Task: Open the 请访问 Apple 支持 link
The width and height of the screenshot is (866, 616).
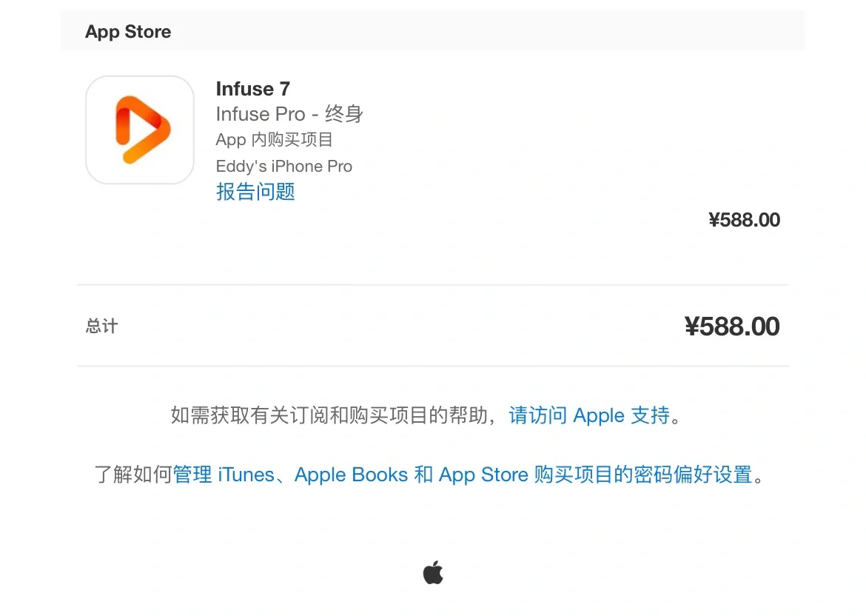Action: [588, 415]
